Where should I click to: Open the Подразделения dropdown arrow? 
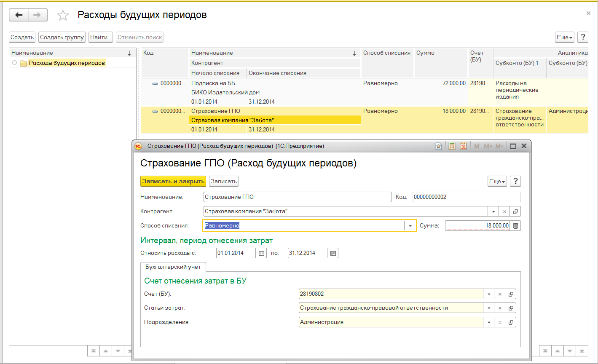coord(489,322)
